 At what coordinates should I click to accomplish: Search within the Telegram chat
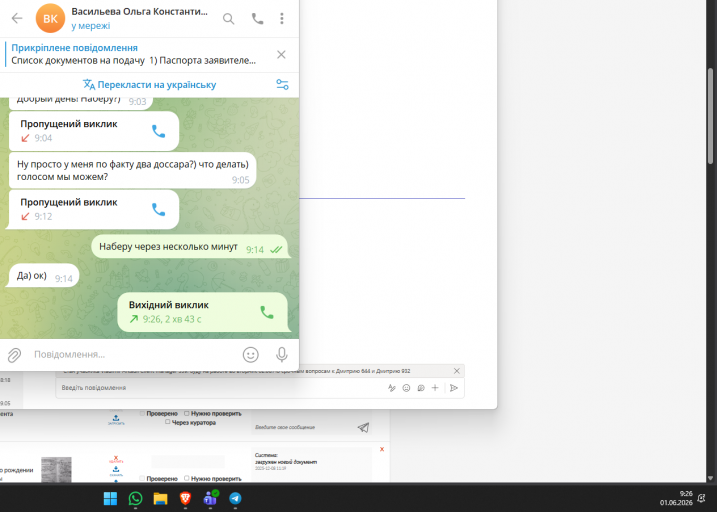click(228, 19)
